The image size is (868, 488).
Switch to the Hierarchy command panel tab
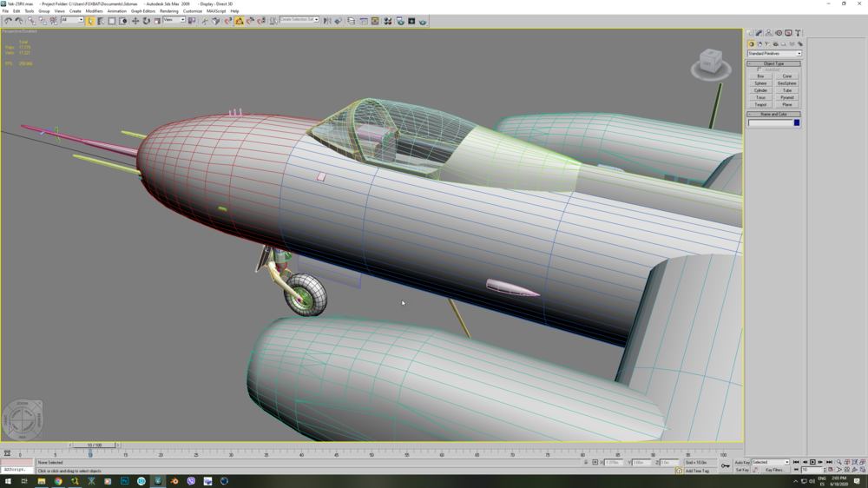(768, 33)
